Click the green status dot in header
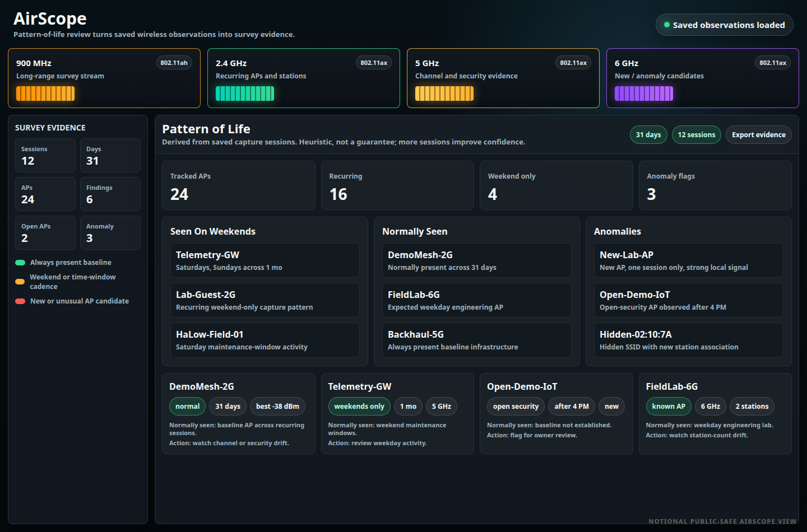The width and height of the screenshot is (807, 532). 667,25
